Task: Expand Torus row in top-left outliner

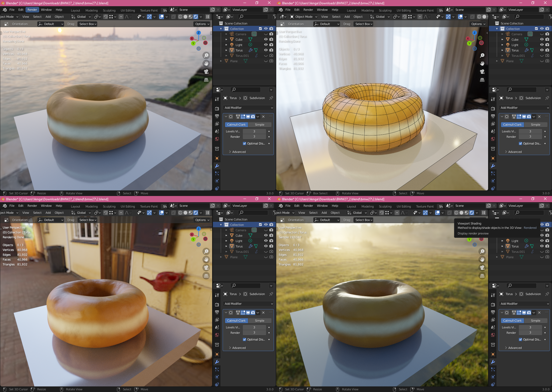Action: 226,50
